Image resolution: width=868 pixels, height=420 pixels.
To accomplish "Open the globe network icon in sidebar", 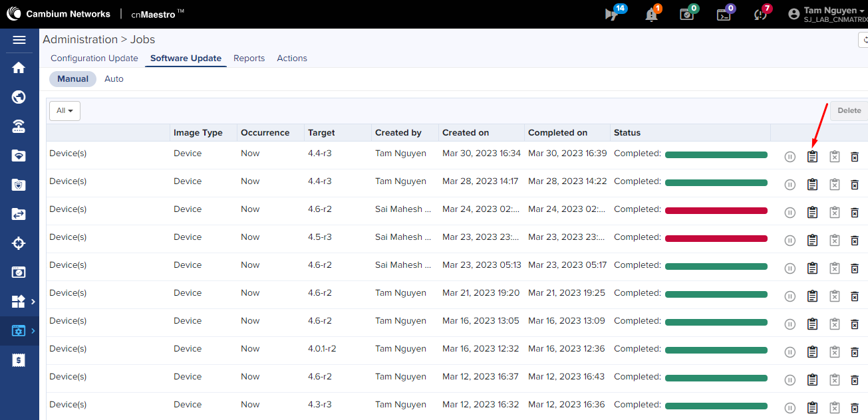I will pyautogui.click(x=19, y=98).
